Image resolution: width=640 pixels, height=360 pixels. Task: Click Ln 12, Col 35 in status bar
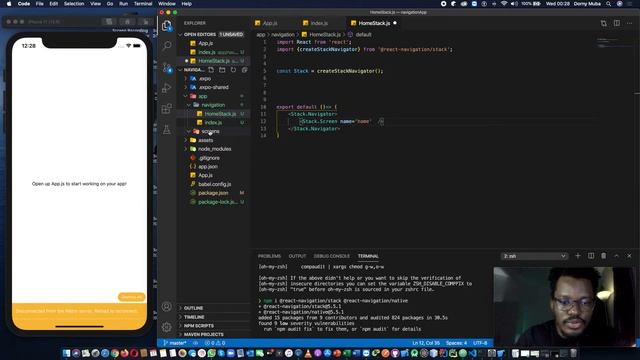pos(426,343)
